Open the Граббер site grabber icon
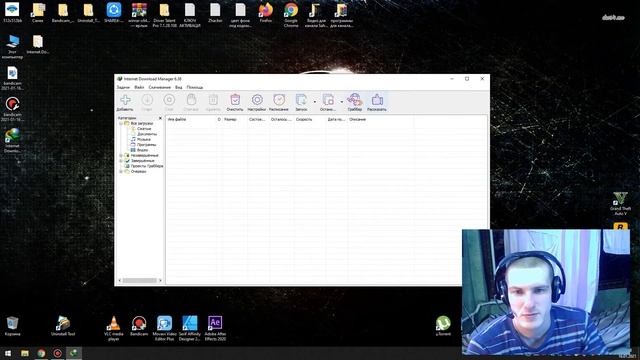Viewport: 640px width, 360px height. 355,102
